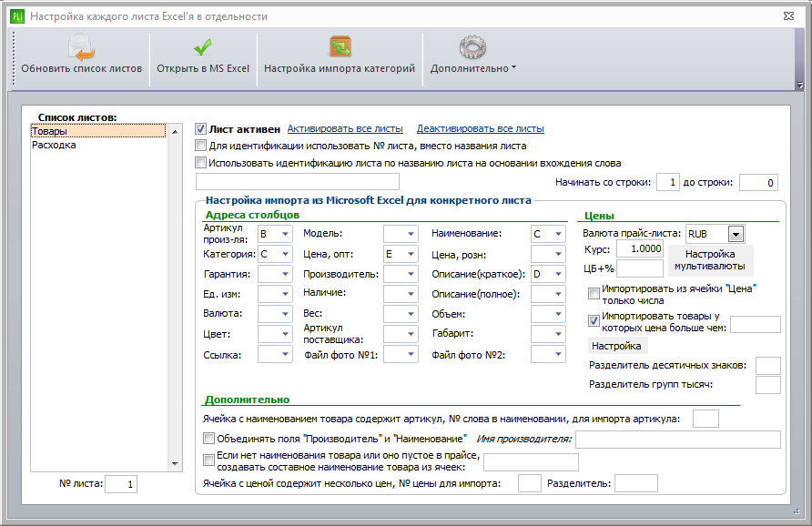The height and width of the screenshot is (526, 812).
Task: Click the PLi application icon in title bar
Action: [16, 16]
